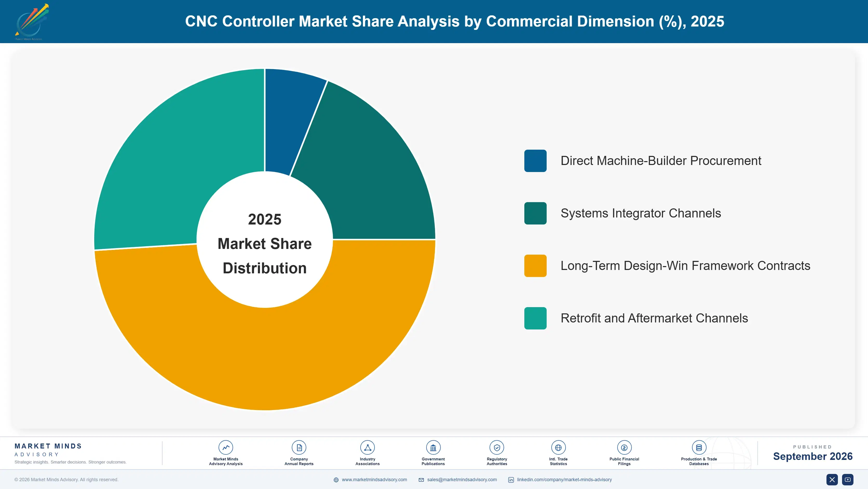Click the chart title CNC Controller Market Share Analysis

pyautogui.click(x=455, y=21)
